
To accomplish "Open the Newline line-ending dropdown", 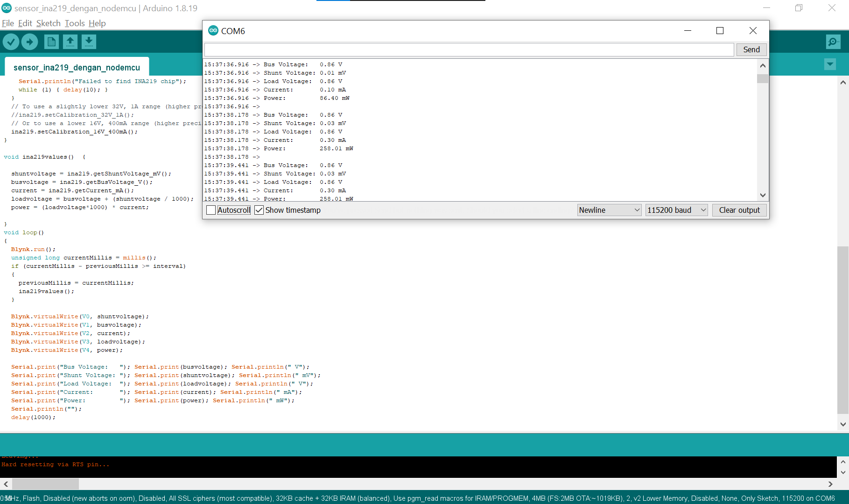I will click(x=610, y=210).
